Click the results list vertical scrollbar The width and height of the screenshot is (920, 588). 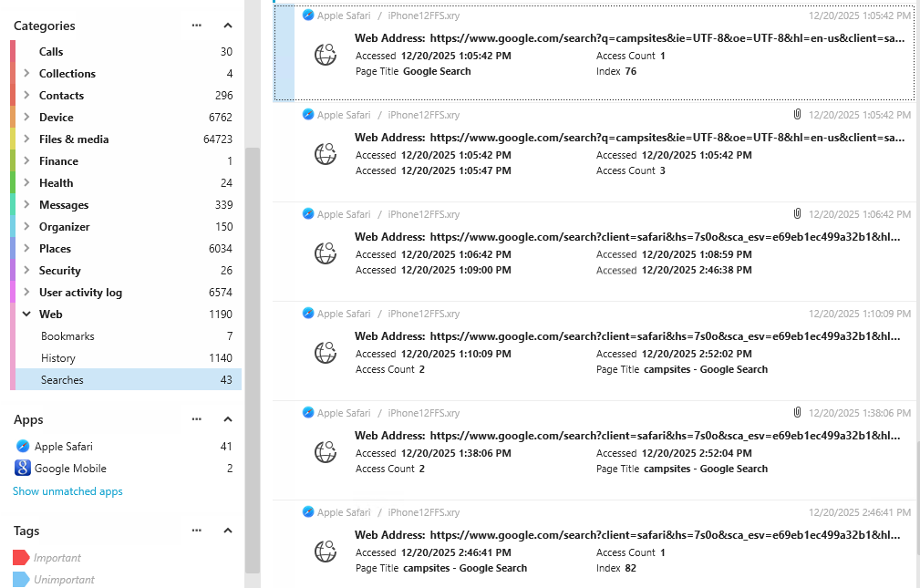pyautogui.click(x=916, y=499)
